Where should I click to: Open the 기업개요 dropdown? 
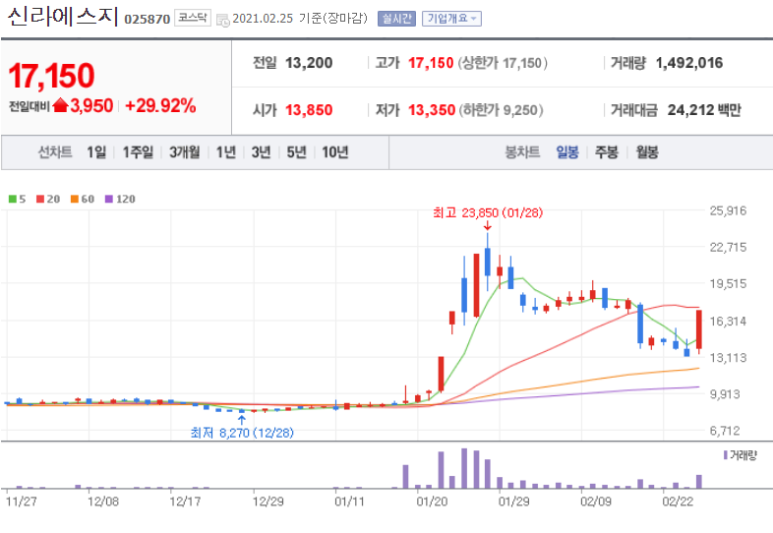(x=452, y=19)
